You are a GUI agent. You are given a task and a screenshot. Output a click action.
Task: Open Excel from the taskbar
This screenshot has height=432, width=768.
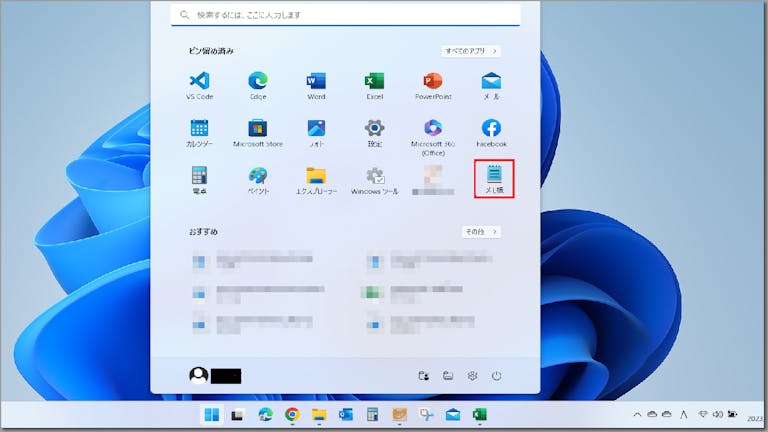point(480,415)
